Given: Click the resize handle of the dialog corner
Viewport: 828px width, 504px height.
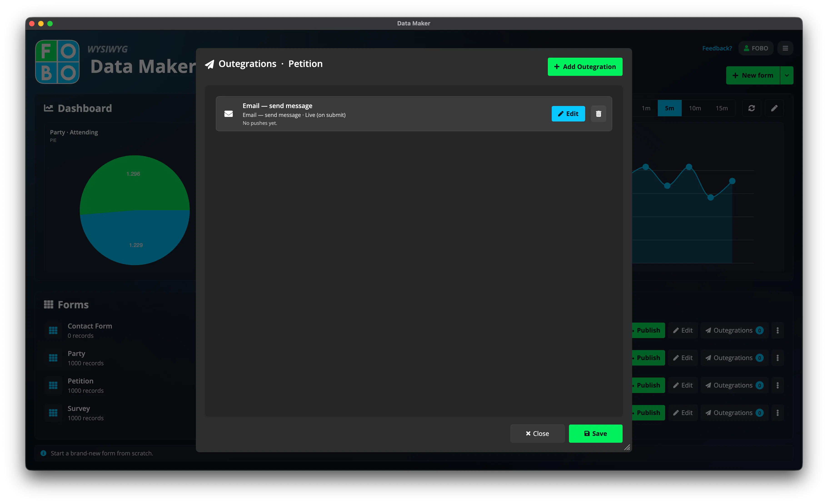Looking at the screenshot, I should 627,447.
